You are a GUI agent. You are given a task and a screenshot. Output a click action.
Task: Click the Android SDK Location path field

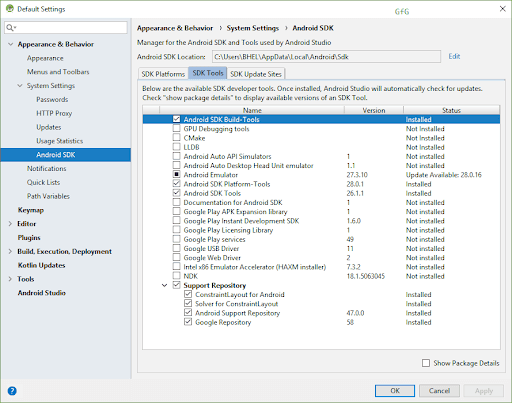(x=326, y=57)
